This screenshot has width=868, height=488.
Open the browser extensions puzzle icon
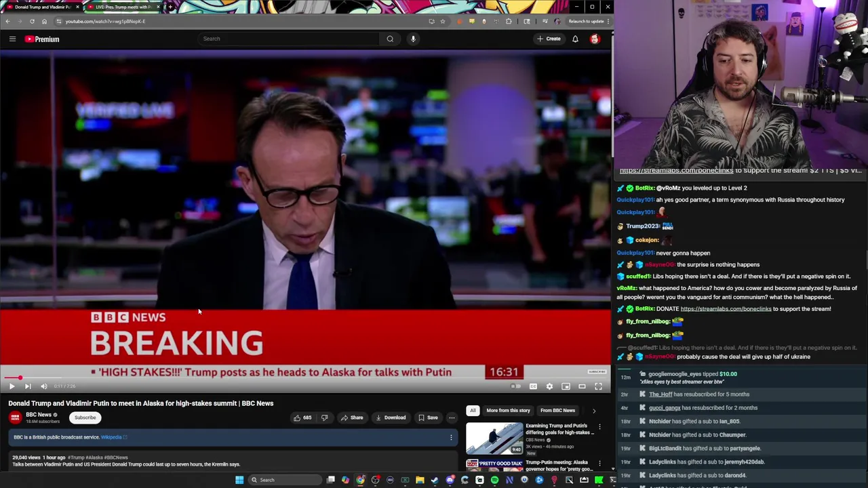point(509,21)
